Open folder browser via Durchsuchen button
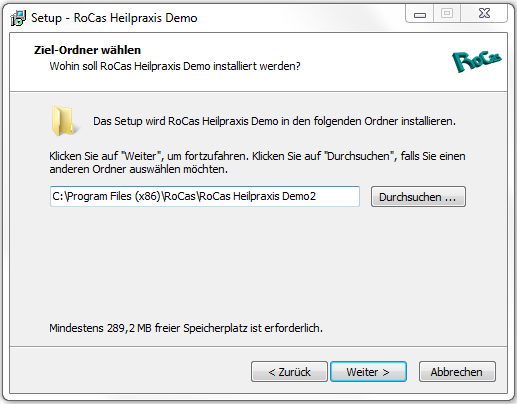Screen dimensions: 517x404 coord(418,197)
